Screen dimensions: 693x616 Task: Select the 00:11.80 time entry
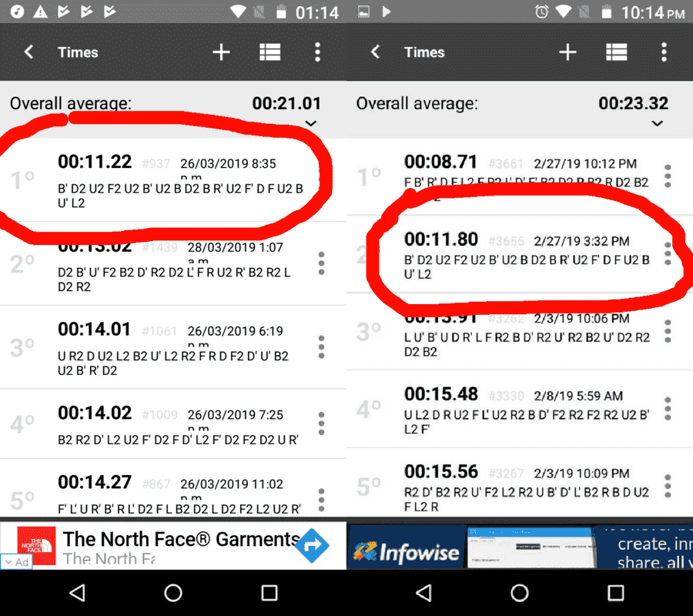click(520, 254)
